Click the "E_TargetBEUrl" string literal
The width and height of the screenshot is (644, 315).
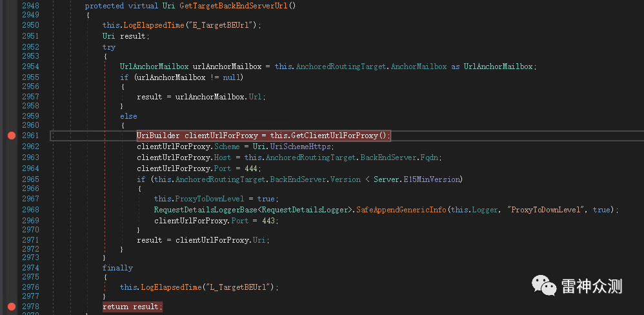pos(221,25)
